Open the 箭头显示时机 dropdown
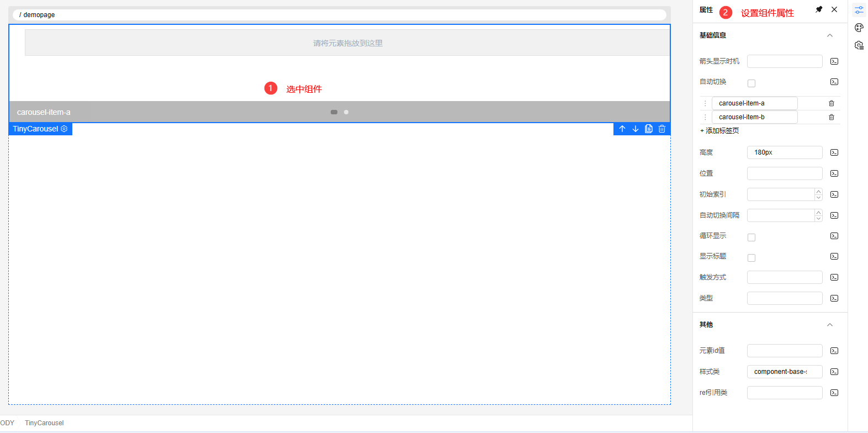The height and width of the screenshot is (433, 868). (x=785, y=61)
